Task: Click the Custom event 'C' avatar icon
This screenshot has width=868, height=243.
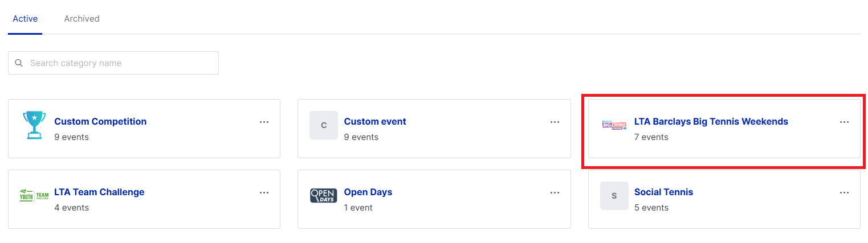Action: click(324, 125)
